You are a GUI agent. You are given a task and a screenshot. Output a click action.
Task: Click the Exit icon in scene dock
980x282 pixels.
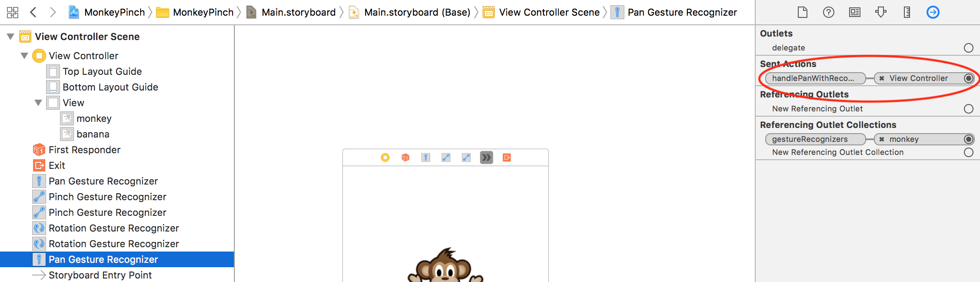pos(507,158)
